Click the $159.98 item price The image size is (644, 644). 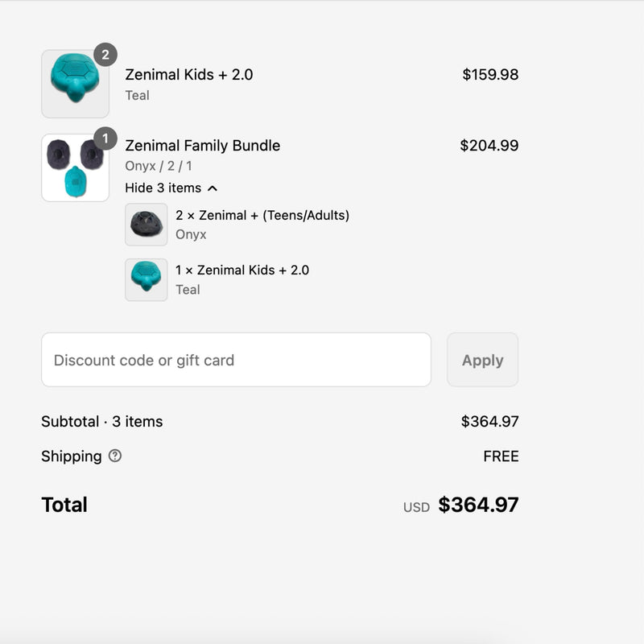pos(490,75)
